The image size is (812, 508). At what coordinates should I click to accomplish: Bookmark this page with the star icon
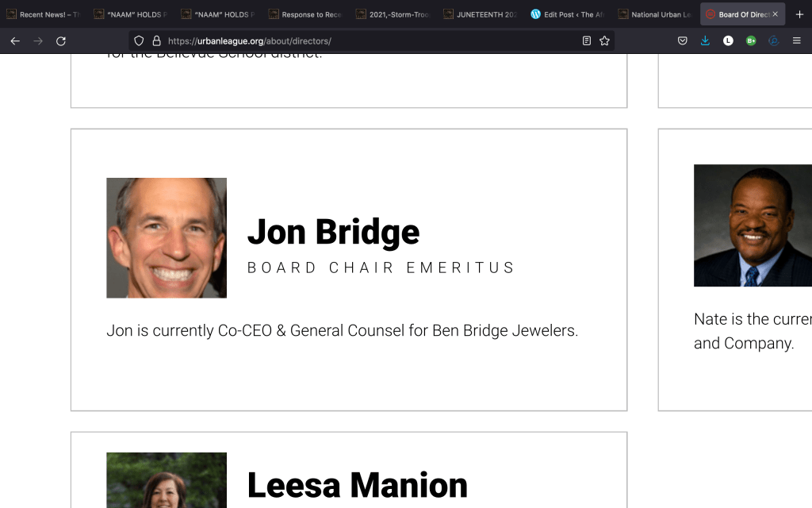604,41
